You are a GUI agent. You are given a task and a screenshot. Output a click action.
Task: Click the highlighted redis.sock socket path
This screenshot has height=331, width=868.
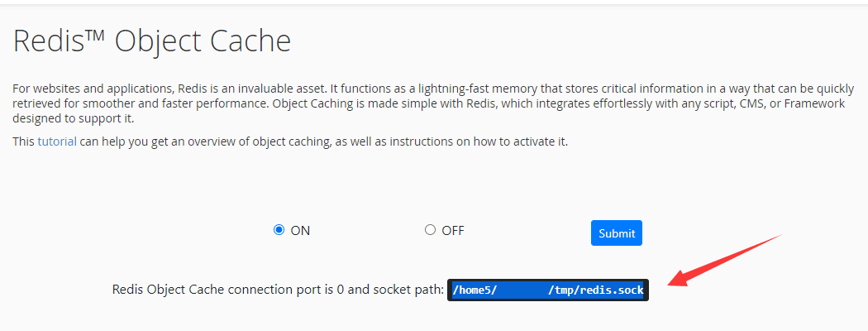point(548,290)
